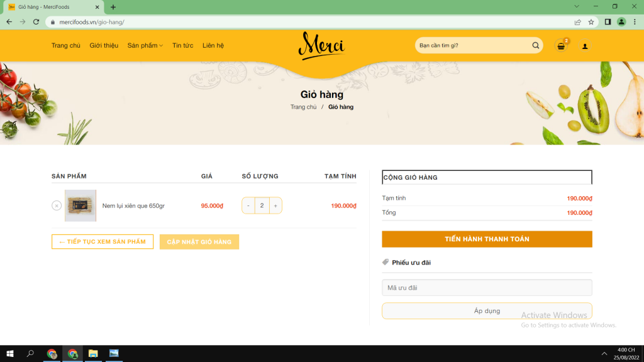Open the Giới thiệu menu item

[x=104, y=45]
